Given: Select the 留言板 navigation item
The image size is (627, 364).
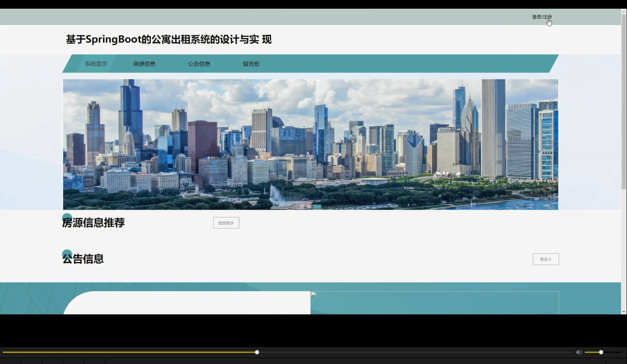Looking at the screenshot, I should point(251,64).
